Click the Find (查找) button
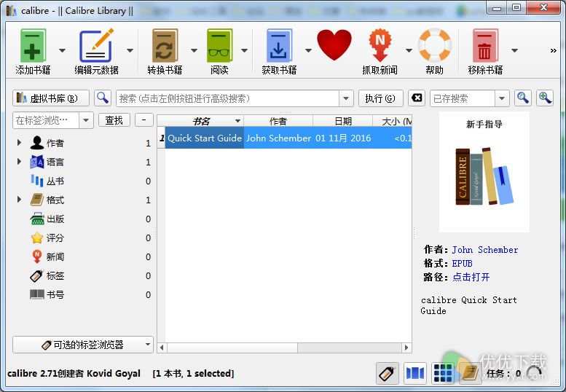 114,120
